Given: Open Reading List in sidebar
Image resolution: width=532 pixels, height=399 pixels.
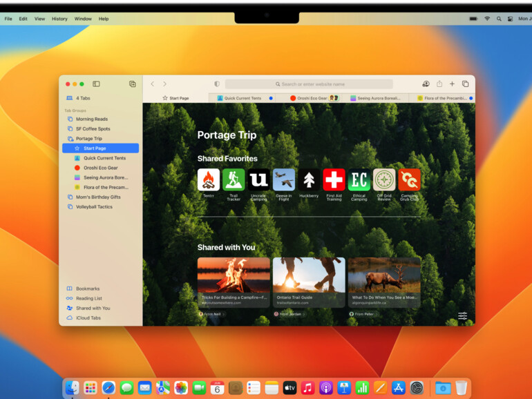Looking at the screenshot, I should [100, 298].
